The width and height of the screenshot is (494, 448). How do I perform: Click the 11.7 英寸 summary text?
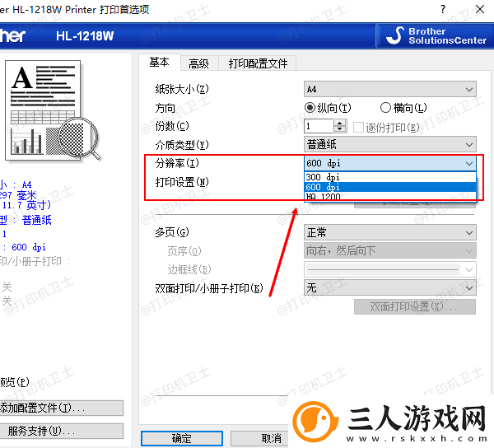26,205
